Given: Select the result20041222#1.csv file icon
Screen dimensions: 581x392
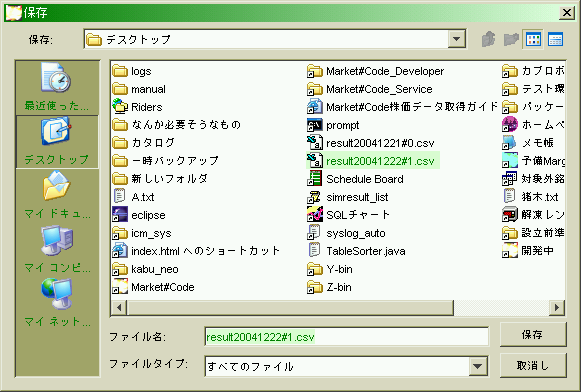Looking at the screenshot, I should (315, 161).
